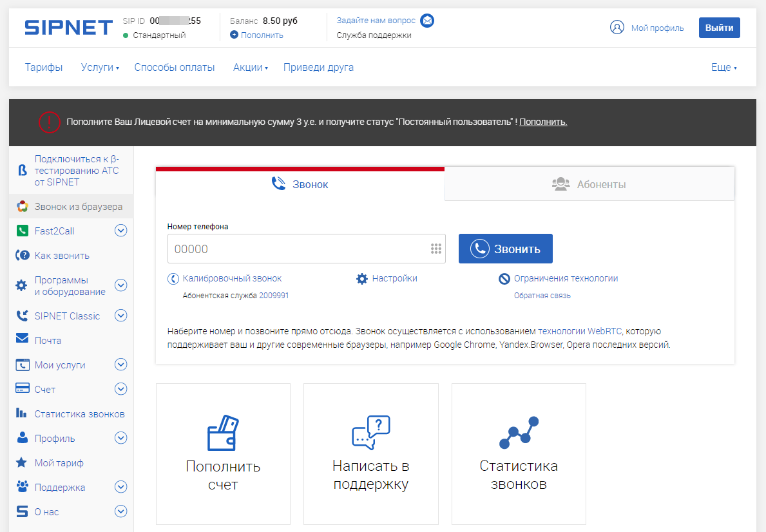Image resolution: width=766 pixels, height=532 pixels.
Task: Click the Мой тариф star icon in sidebar
Action: point(21,462)
